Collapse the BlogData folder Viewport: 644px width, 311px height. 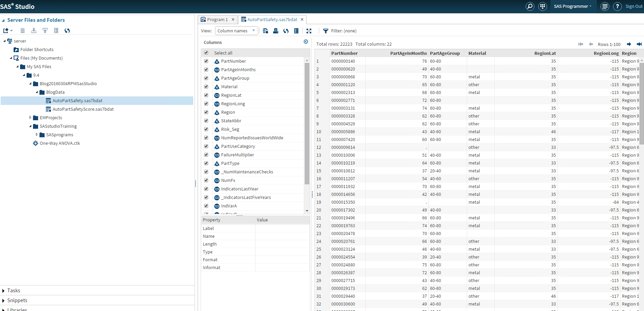pos(37,92)
